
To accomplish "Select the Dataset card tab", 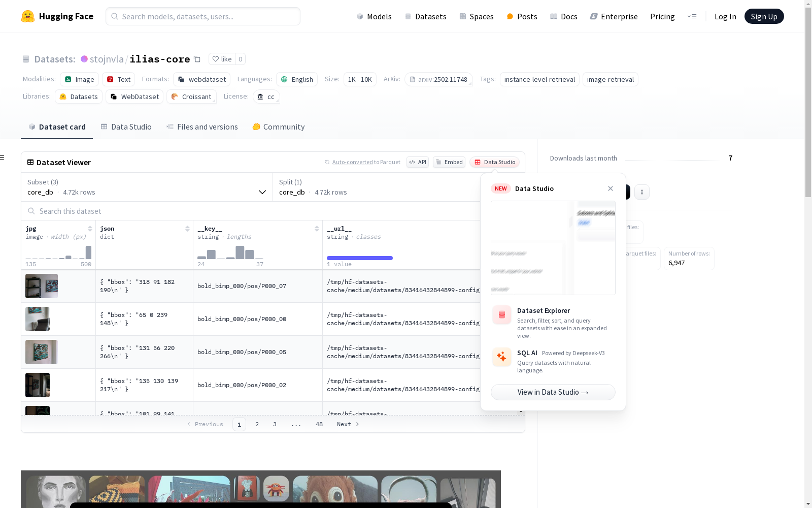I will [x=57, y=127].
